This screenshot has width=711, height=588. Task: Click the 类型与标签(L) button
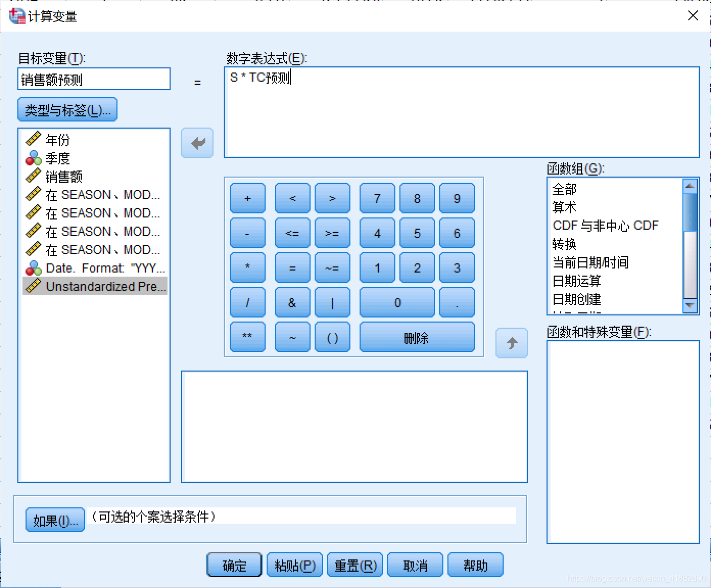(x=67, y=109)
